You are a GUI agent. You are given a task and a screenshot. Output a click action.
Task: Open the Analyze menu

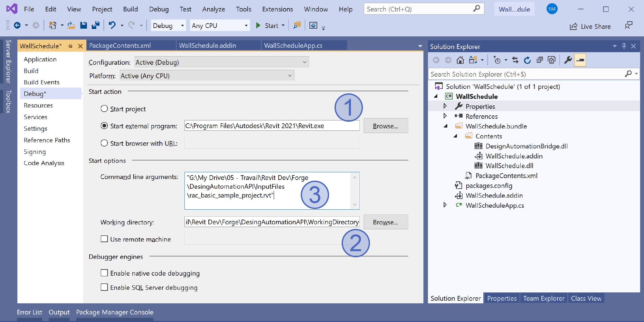point(213,9)
